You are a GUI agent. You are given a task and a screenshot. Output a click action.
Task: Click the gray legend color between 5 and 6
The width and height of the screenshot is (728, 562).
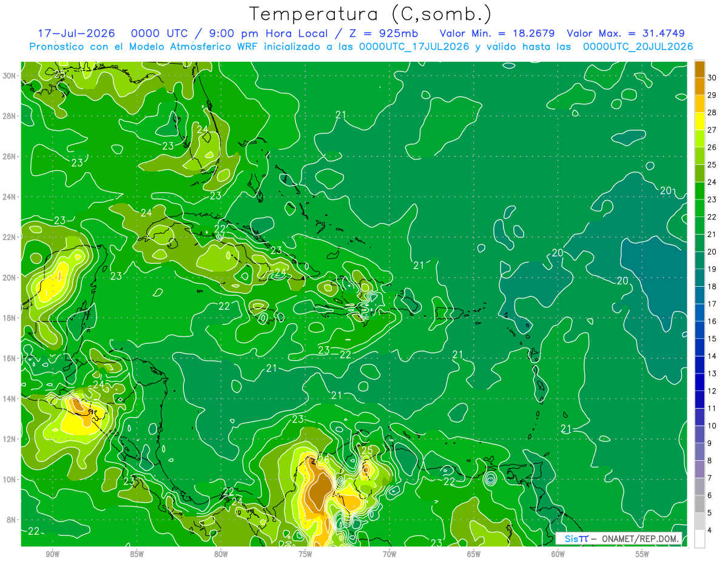coord(699,504)
